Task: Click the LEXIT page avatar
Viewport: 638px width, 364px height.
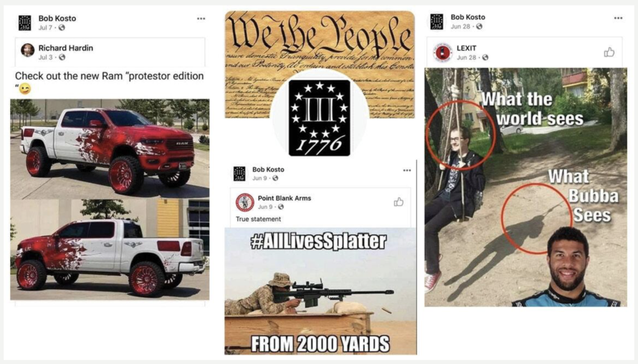Action: 442,52
